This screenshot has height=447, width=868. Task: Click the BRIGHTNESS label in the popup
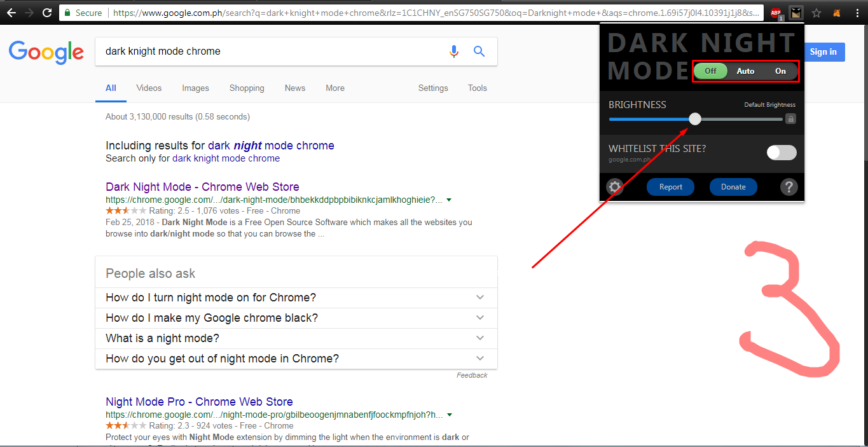(637, 105)
